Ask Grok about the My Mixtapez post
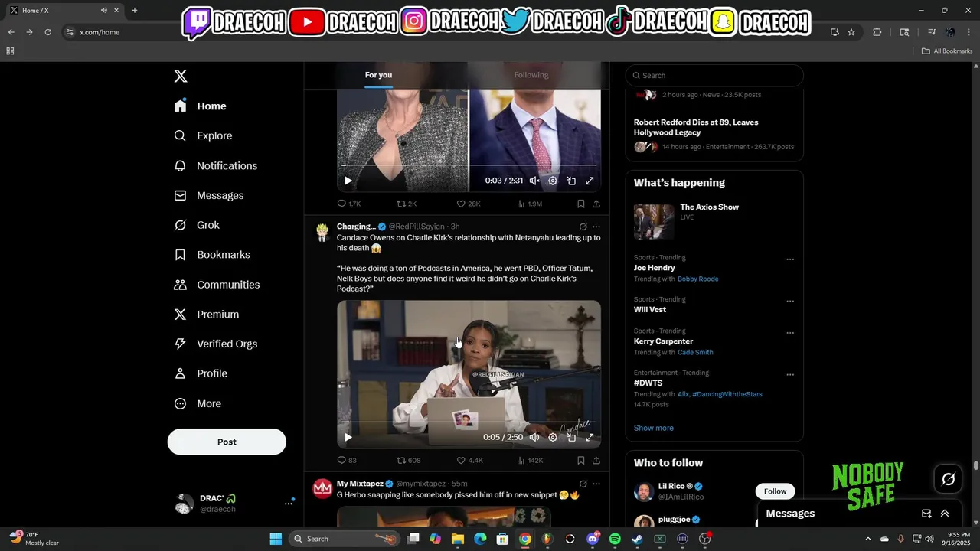The width and height of the screenshot is (980, 551). pyautogui.click(x=583, y=484)
